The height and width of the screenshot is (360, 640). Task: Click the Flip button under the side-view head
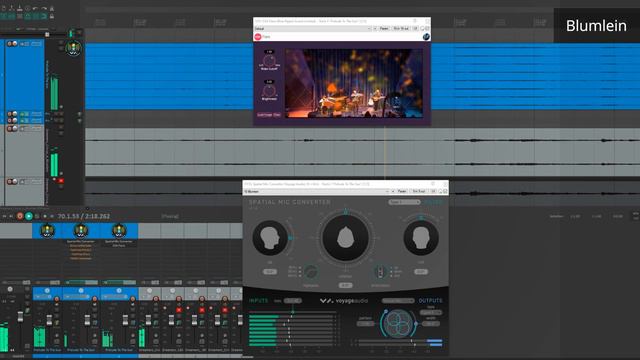(270, 271)
